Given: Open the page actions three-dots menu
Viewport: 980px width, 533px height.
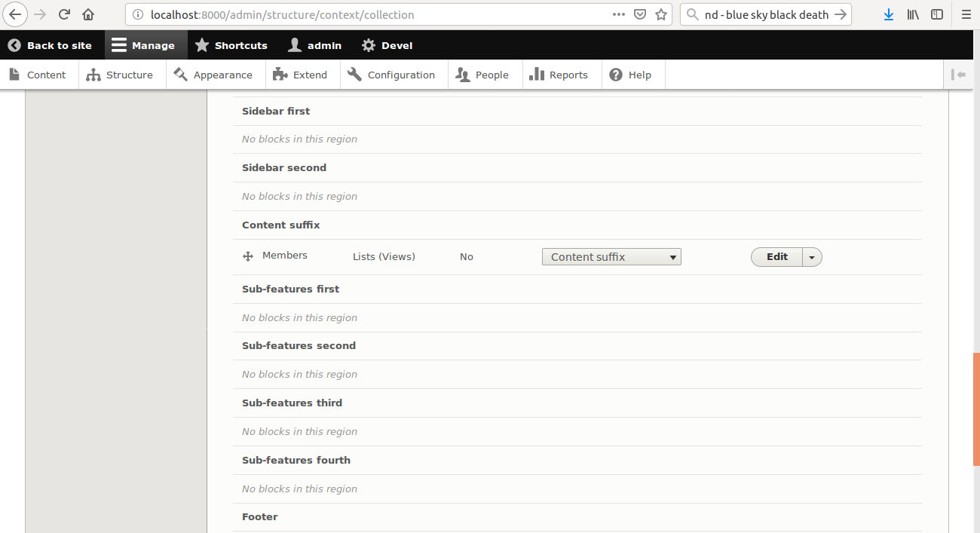Looking at the screenshot, I should coord(618,14).
